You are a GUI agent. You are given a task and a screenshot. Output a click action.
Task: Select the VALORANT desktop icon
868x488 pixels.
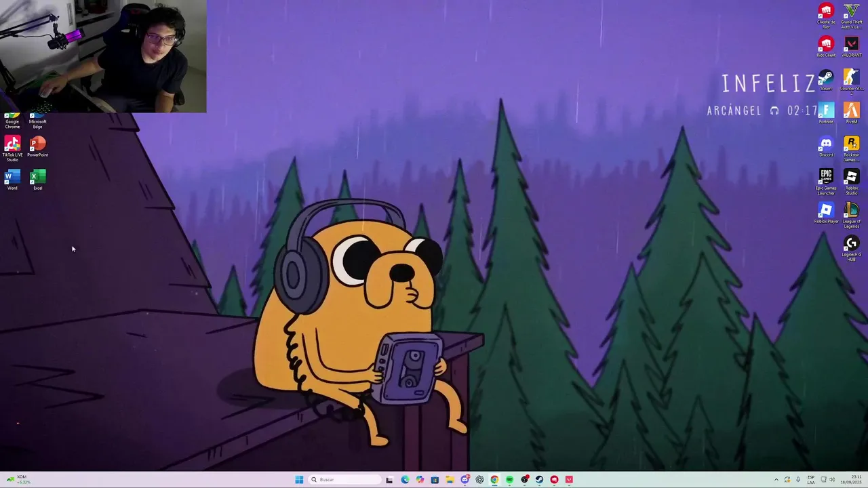click(x=851, y=47)
